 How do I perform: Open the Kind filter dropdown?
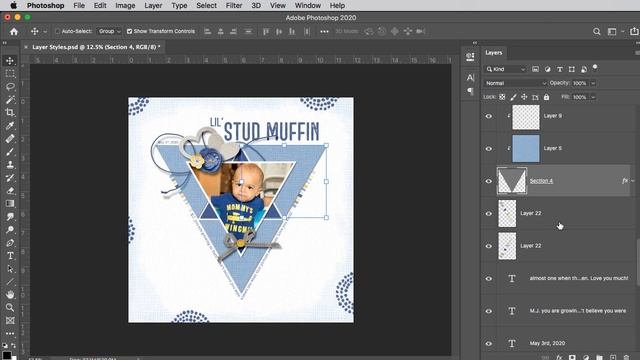pos(505,69)
